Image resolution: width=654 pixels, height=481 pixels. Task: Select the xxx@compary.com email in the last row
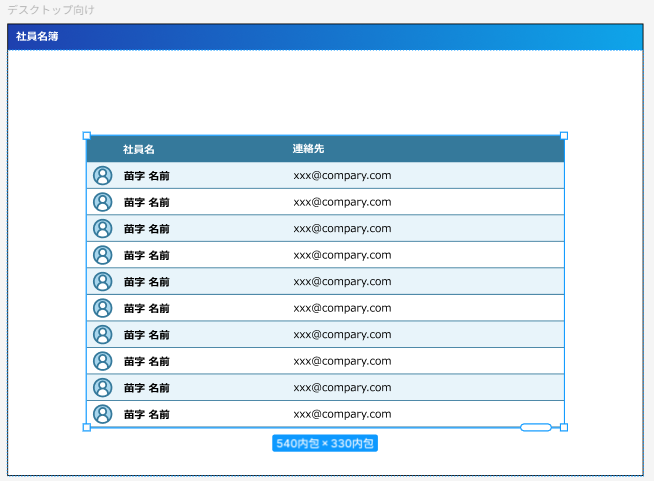pos(342,414)
